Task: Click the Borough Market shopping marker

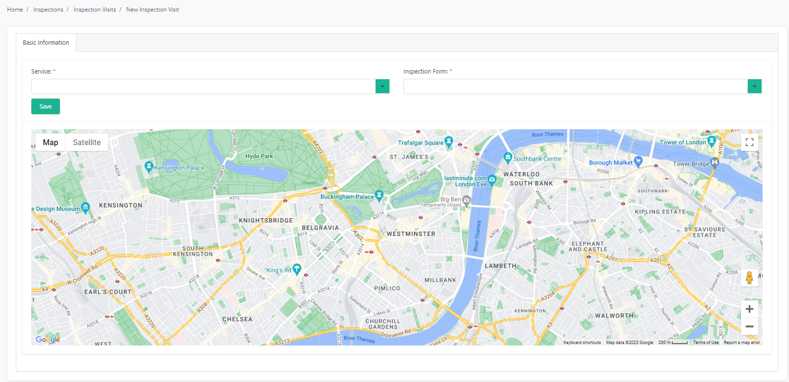Action: click(x=639, y=162)
